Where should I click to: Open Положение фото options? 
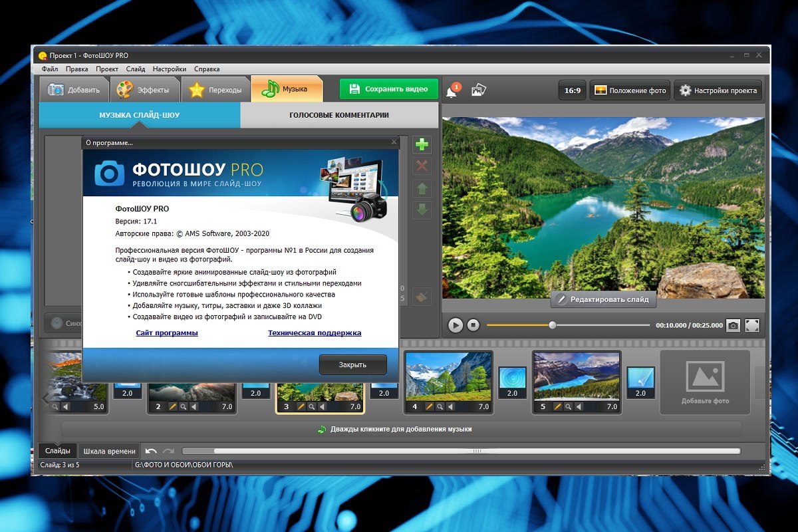(x=630, y=90)
